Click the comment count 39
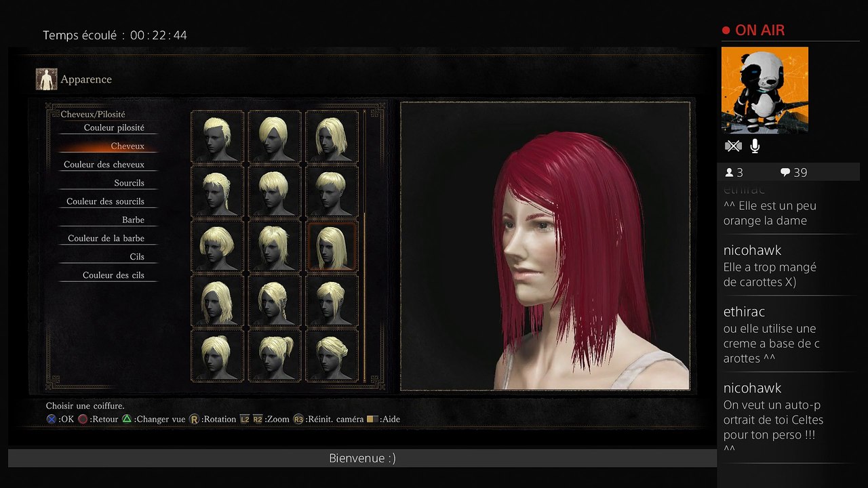This screenshot has height=488, width=868. pos(800,172)
